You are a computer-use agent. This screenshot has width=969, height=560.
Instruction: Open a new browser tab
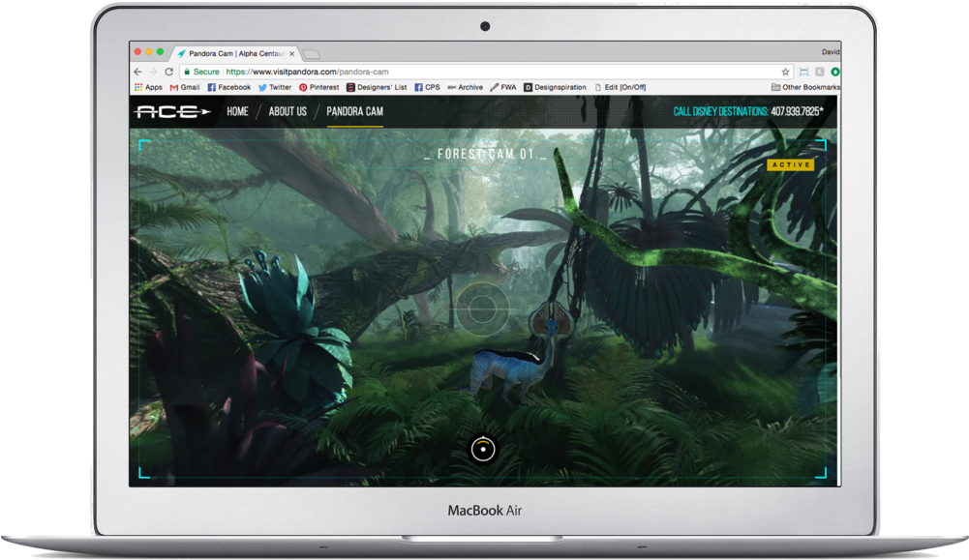[312, 54]
